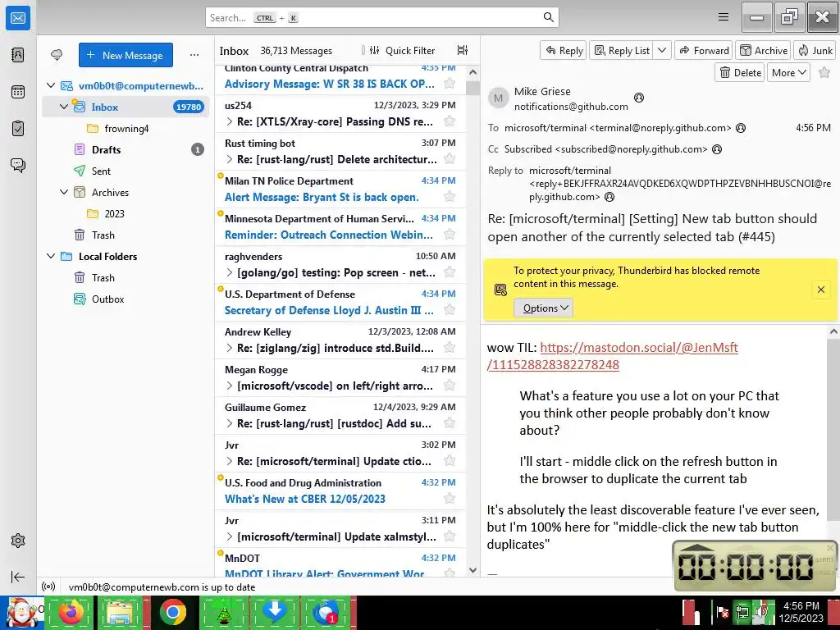
Task: Open File Explorer from the taskbar
Action: [121, 612]
